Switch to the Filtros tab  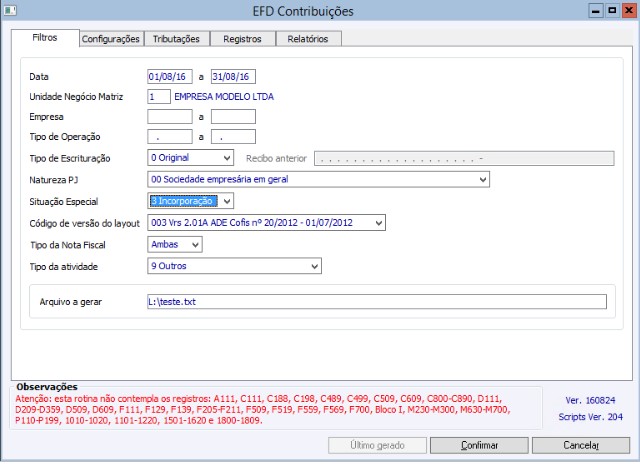tap(45, 38)
